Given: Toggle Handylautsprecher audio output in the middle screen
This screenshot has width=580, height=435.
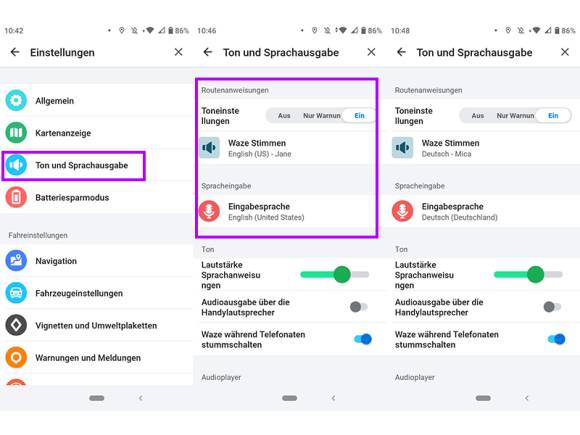Looking at the screenshot, I should tap(358, 307).
